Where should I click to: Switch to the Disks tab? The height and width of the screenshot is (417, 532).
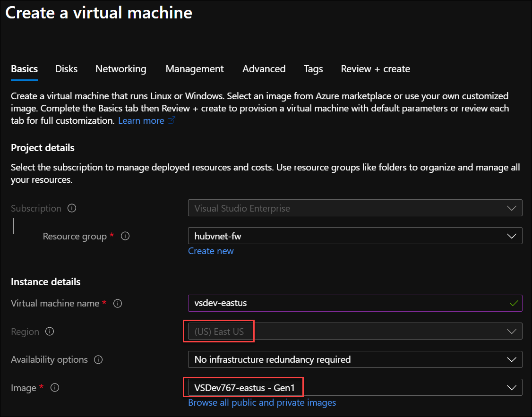[x=66, y=69]
